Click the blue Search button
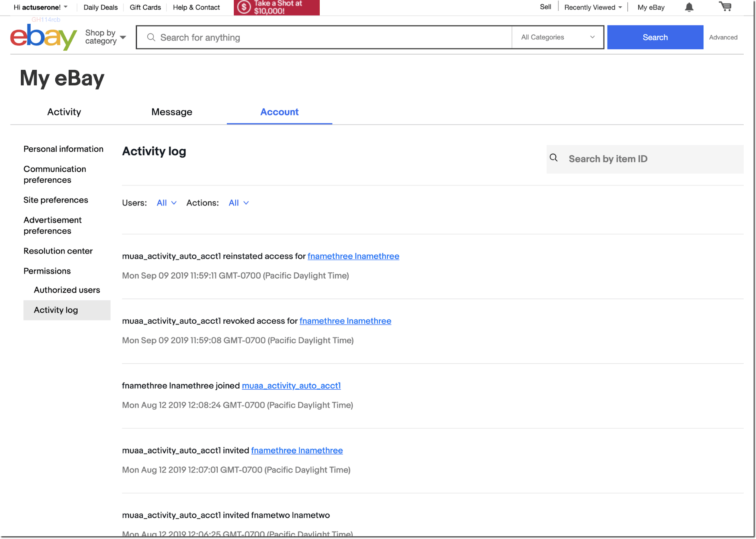This screenshot has height=539, width=756. coord(655,37)
